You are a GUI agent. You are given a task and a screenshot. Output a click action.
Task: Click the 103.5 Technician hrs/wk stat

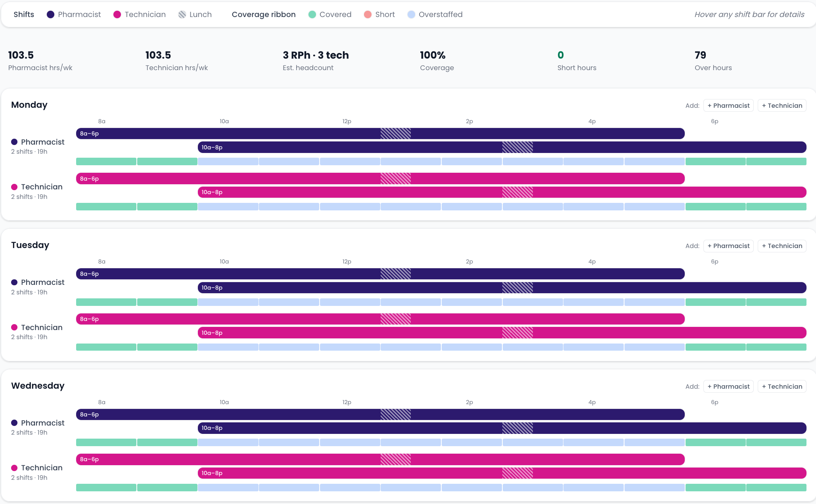point(176,61)
